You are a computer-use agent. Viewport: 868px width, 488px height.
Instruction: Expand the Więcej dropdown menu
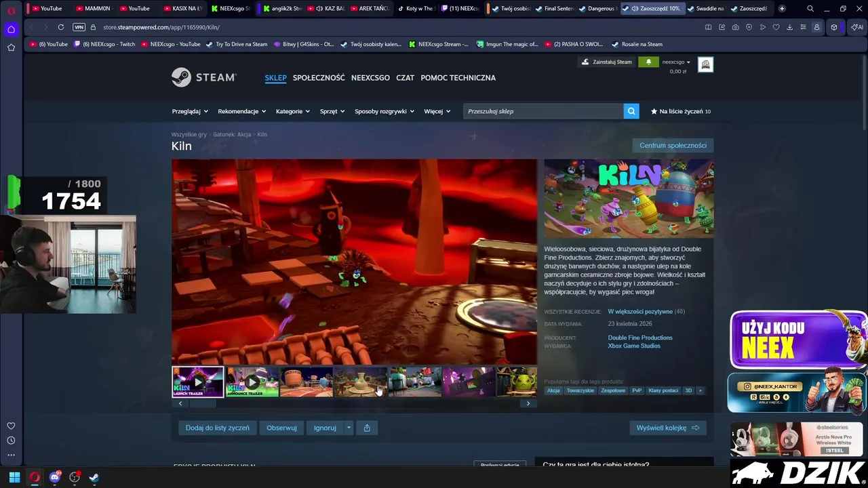437,111
